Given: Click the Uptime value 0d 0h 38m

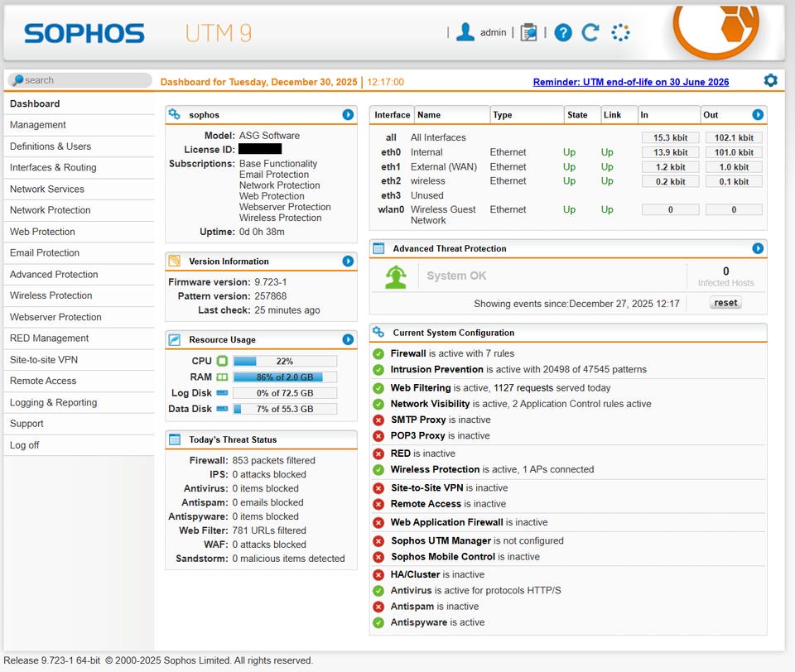Looking at the screenshot, I should tap(262, 232).
